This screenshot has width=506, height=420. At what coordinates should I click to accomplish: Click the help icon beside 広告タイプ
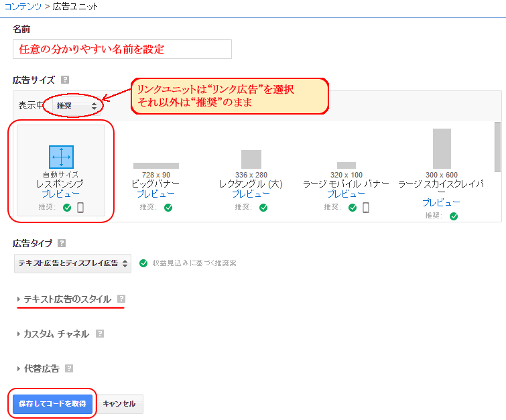(62, 243)
